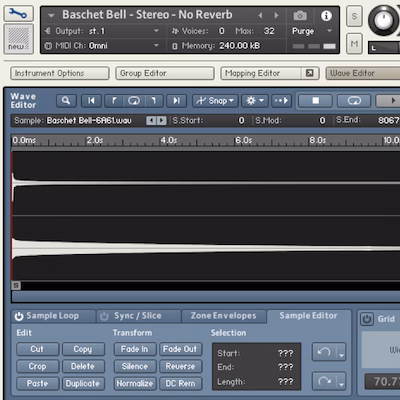
Task: Jump to loop start marker button
Action: pos(114,101)
